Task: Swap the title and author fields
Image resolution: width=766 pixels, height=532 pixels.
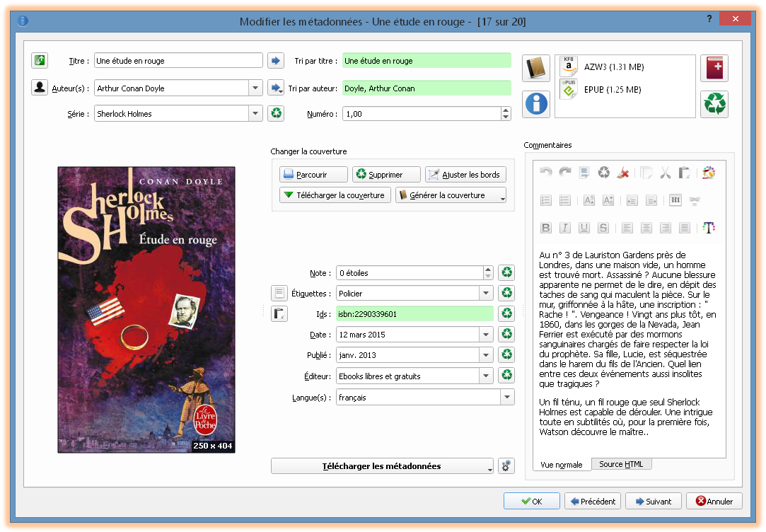Action: [x=40, y=60]
